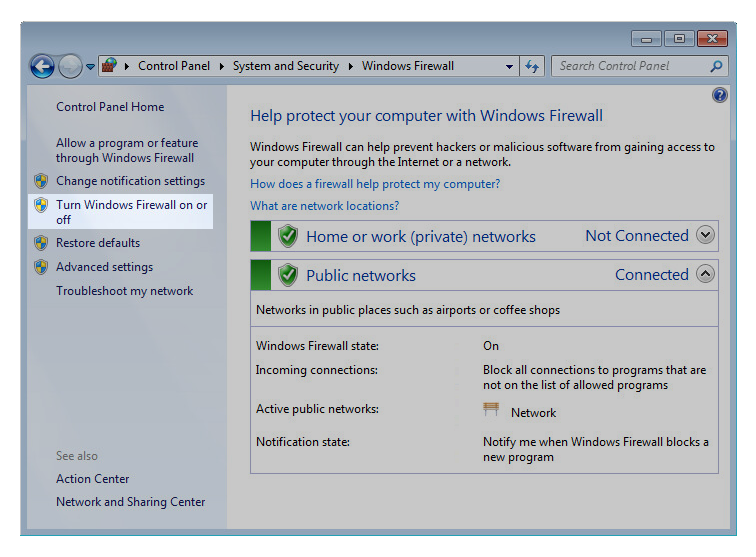Click 'Networks in public places' description text

[x=408, y=310]
